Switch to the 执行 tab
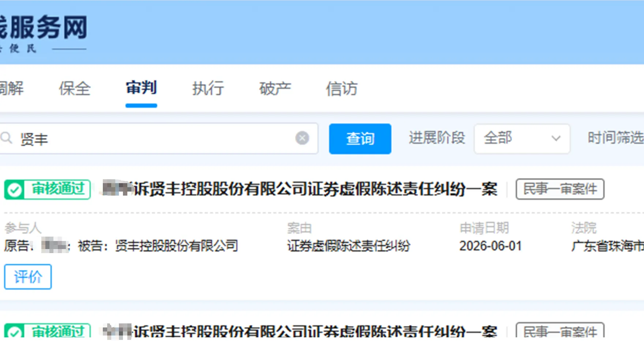644x341 pixels. click(x=208, y=89)
